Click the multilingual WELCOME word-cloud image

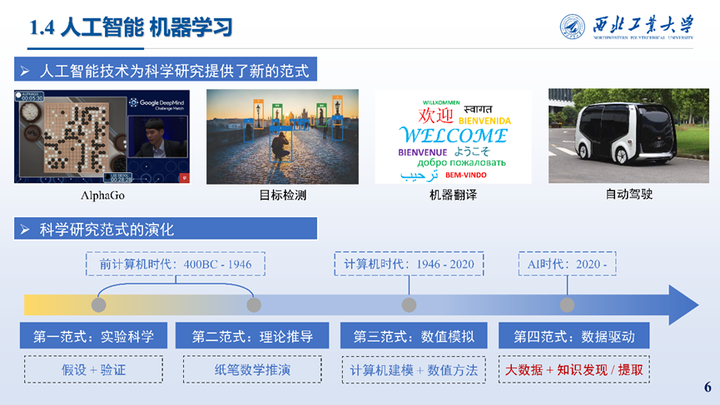pyautogui.click(x=453, y=137)
